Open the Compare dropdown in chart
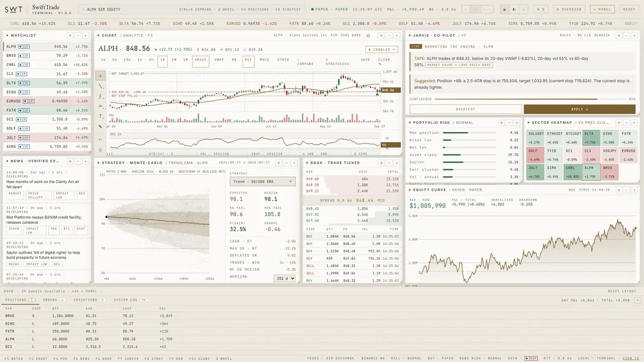This screenshot has width=644, height=362. (x=305, y=62)
